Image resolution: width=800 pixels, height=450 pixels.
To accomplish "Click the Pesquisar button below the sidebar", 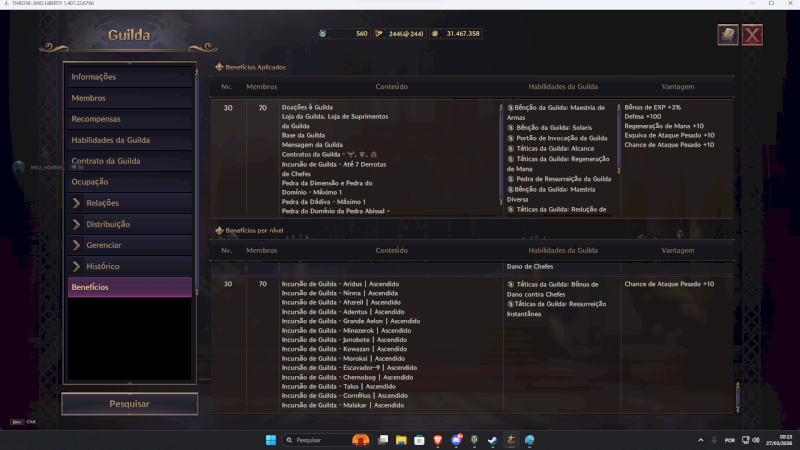I will pyautogui.click(x=130, y=404).
